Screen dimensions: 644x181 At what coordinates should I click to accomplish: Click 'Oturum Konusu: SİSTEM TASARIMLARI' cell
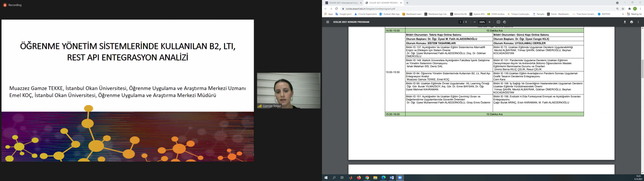pos(449,43)
